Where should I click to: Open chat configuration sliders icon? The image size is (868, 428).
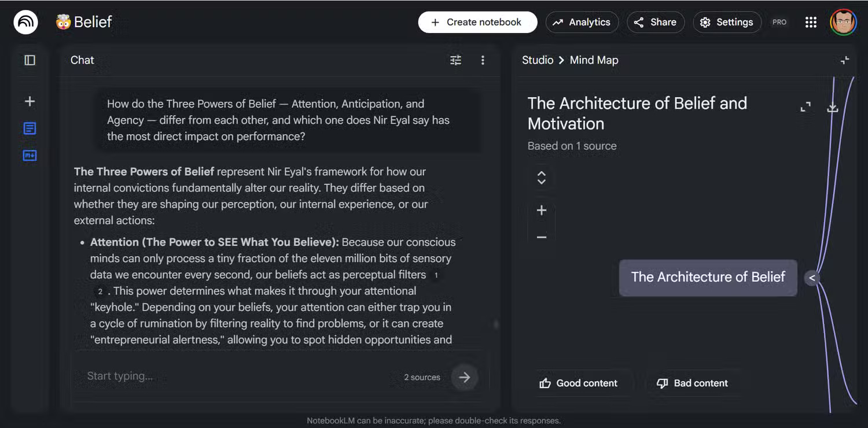point(456,60)
